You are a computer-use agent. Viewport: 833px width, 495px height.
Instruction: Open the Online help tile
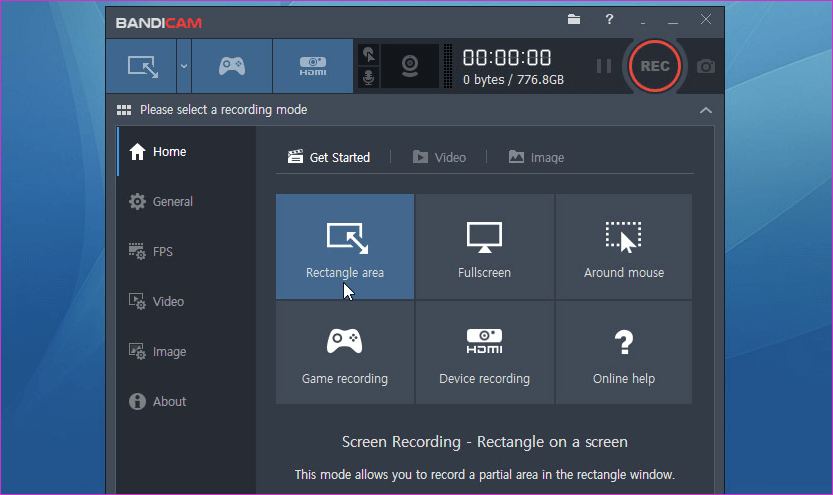tap(624, 353)
